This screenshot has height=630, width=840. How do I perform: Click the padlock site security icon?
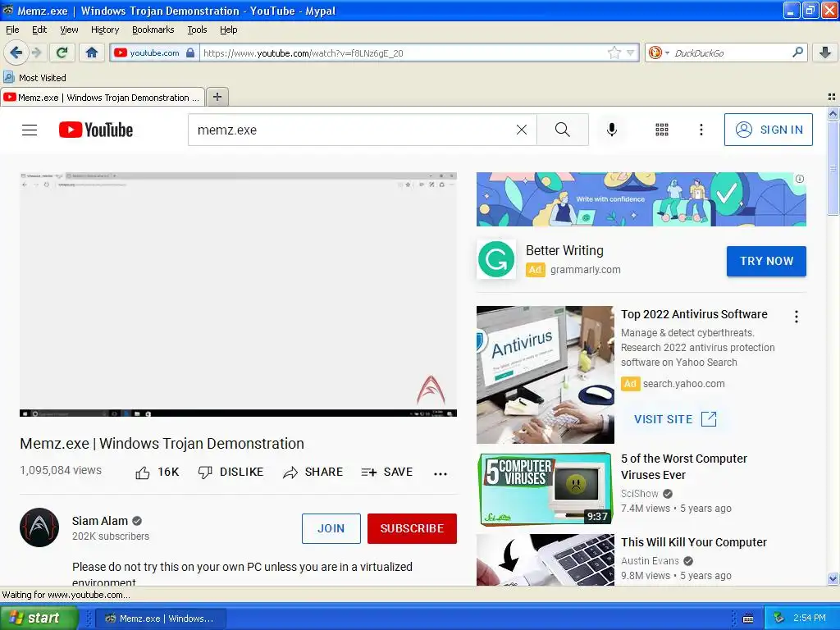coord(190,52)
